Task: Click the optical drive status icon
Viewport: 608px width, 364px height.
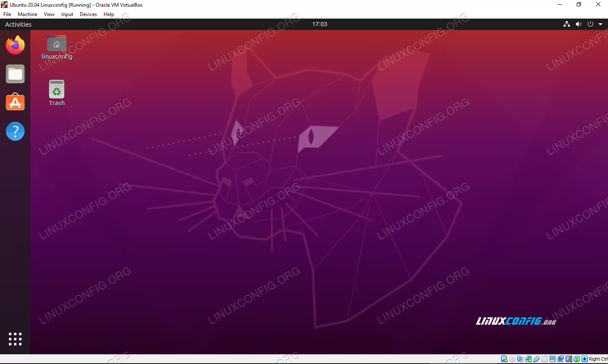Action: [x=512, y=359]
